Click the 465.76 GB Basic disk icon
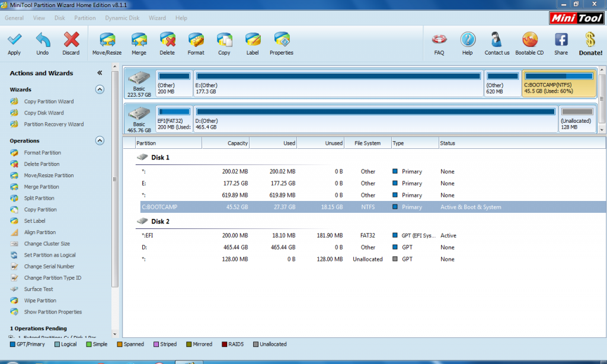The image size is (607, 364). click(x=139, y=113)
